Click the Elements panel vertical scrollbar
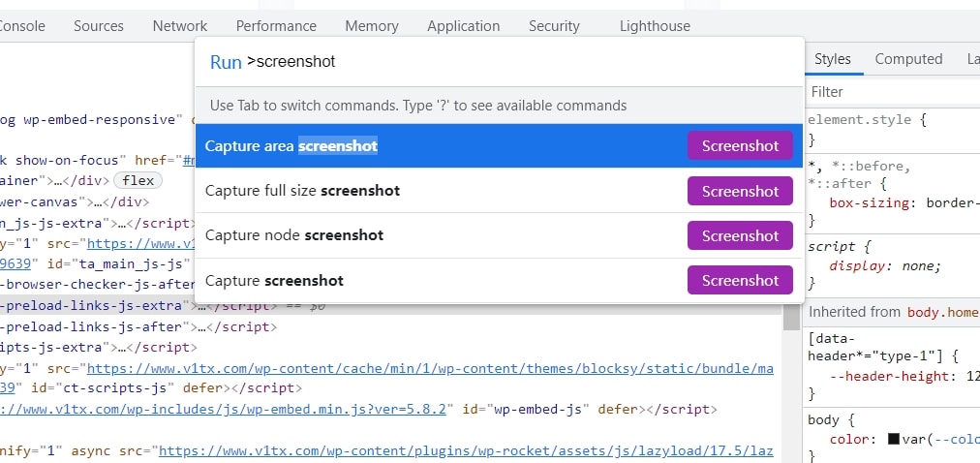Image resolution: width=980 pixels, height=463 pixels. coord(788,387)
